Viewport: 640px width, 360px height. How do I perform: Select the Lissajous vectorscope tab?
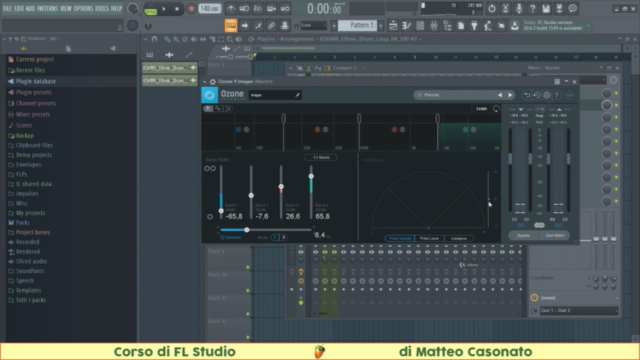[x=459, y=238]
